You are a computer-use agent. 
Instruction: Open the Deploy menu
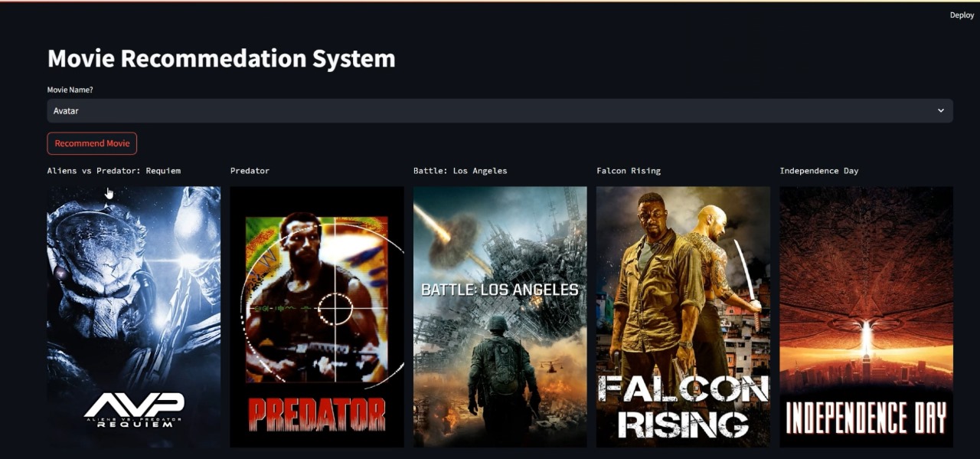pos(962,15)
